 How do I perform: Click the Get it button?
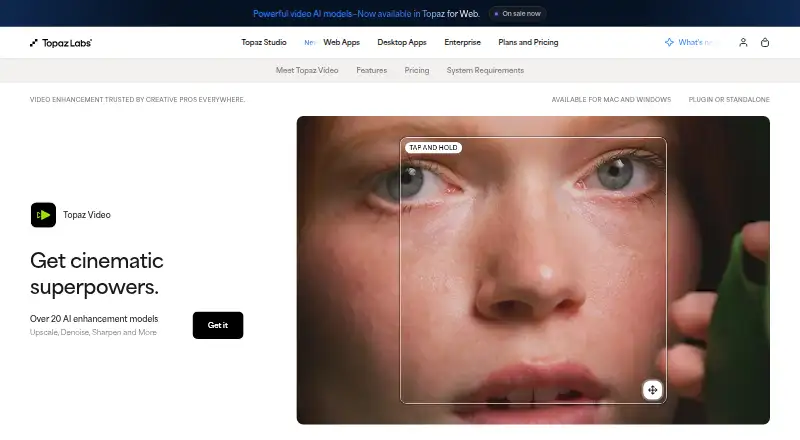tap(218, 325)
